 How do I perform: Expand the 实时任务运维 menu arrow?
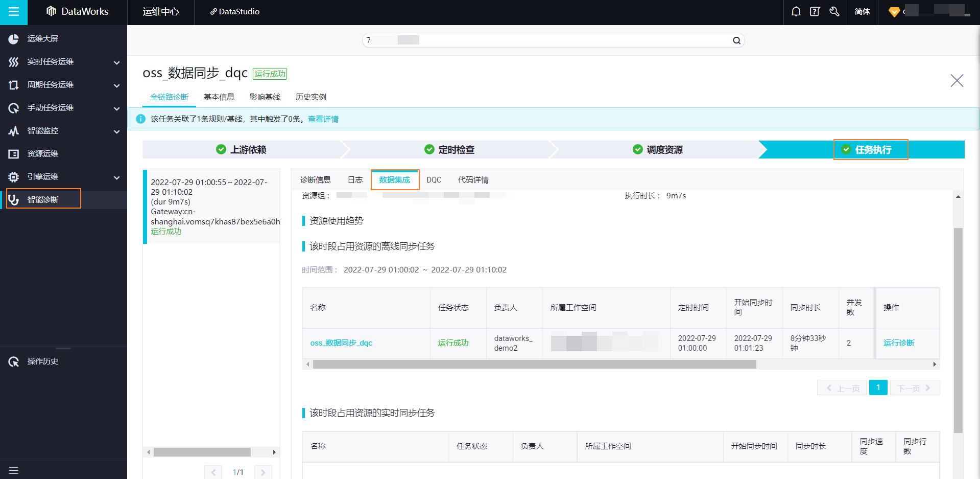(x=116, y=62)
